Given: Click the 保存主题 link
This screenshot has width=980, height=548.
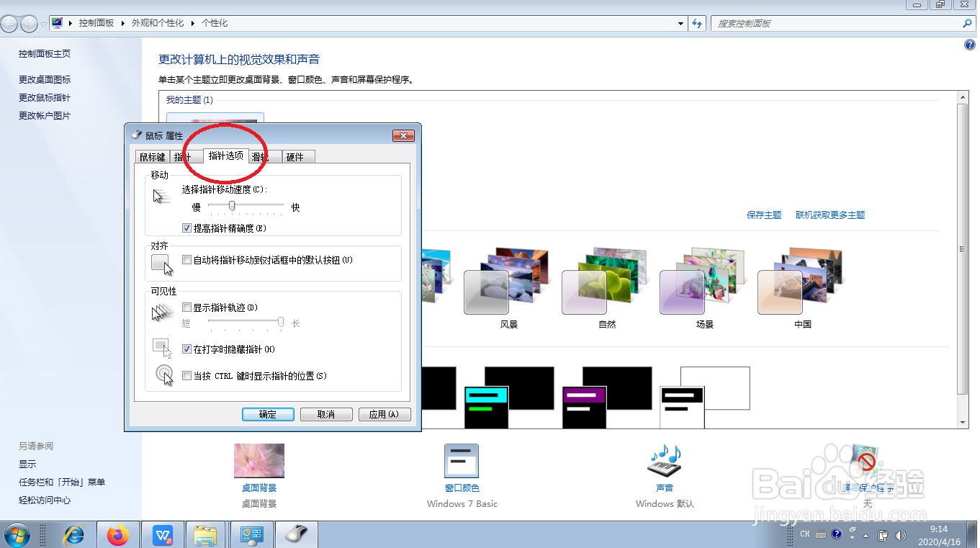Looking at the screenshot, I should [x=763, y=214].
